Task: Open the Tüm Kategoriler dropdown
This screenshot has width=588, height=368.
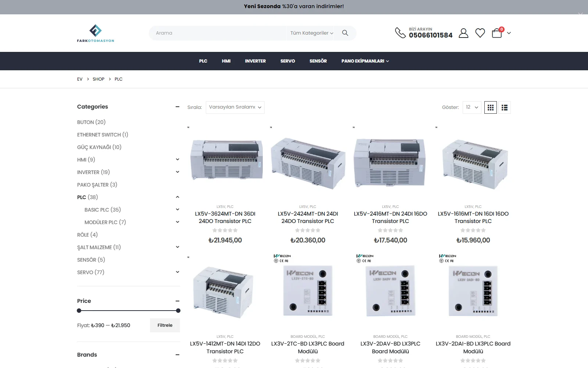Action: (x=312, y=33)
